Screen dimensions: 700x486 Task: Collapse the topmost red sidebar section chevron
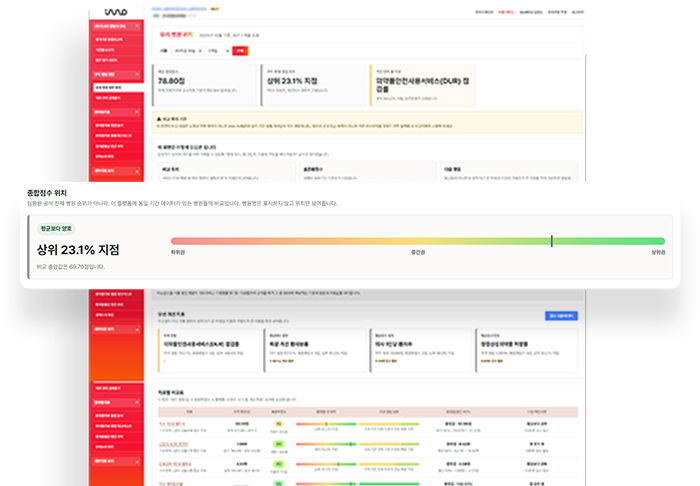[137, 26]
